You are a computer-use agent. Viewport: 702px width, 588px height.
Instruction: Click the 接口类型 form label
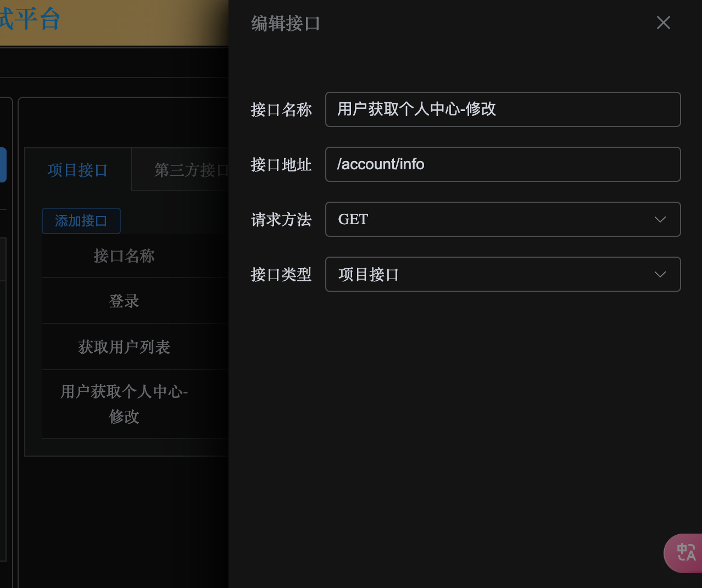[281, 274]
